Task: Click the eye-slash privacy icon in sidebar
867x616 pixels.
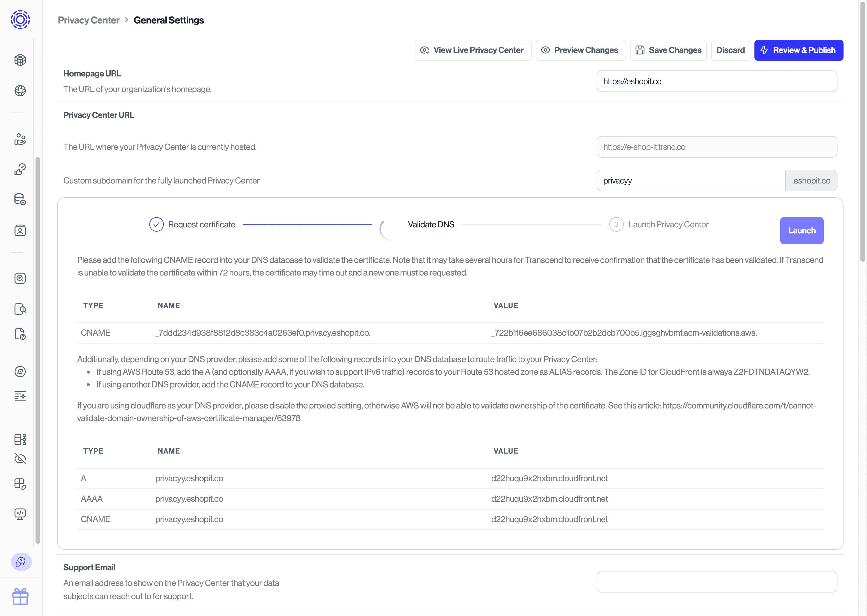Action: 20,459
